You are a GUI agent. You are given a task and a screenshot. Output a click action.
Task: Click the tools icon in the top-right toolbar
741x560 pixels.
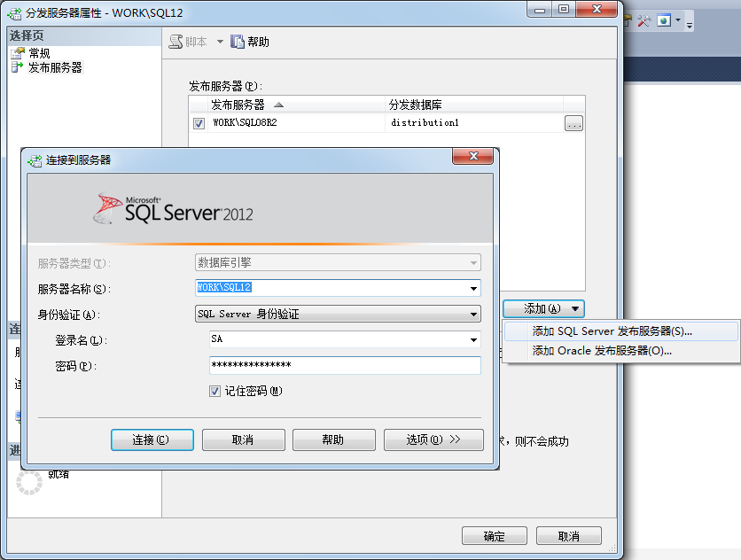tap(644, 20)
